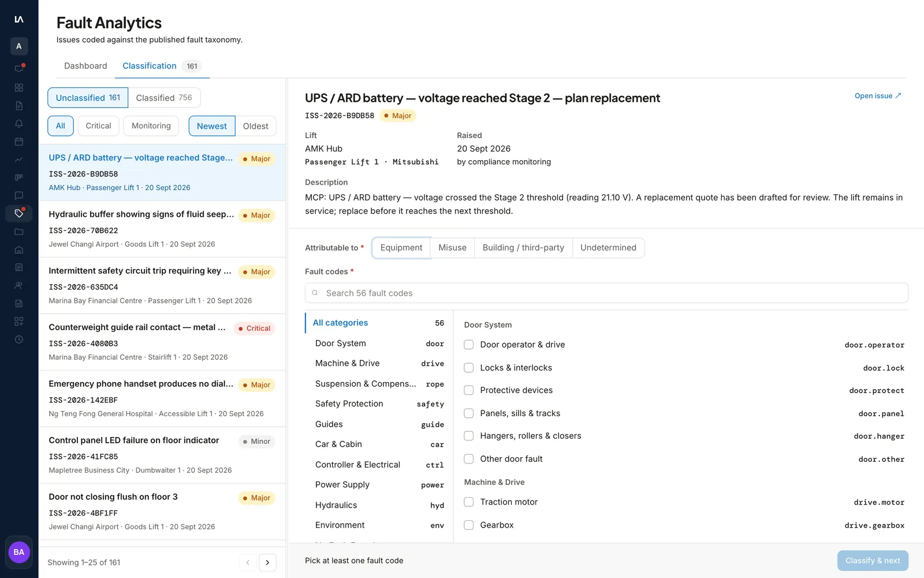The image size is (924, 578).
Task: Open the kanban board icon in sidebar
Action: click(19, 177)
